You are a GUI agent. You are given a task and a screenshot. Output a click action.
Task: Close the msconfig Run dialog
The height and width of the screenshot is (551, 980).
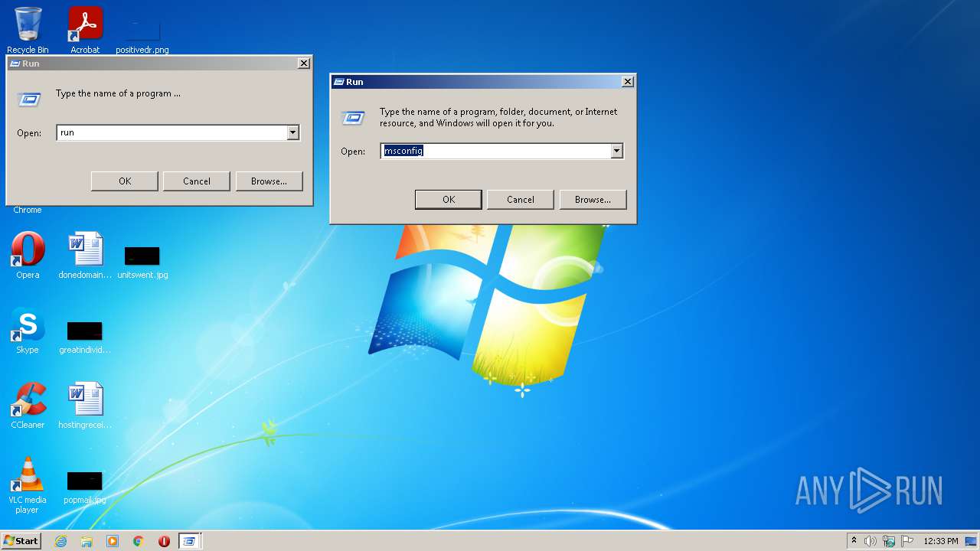[x=628, y=82]
